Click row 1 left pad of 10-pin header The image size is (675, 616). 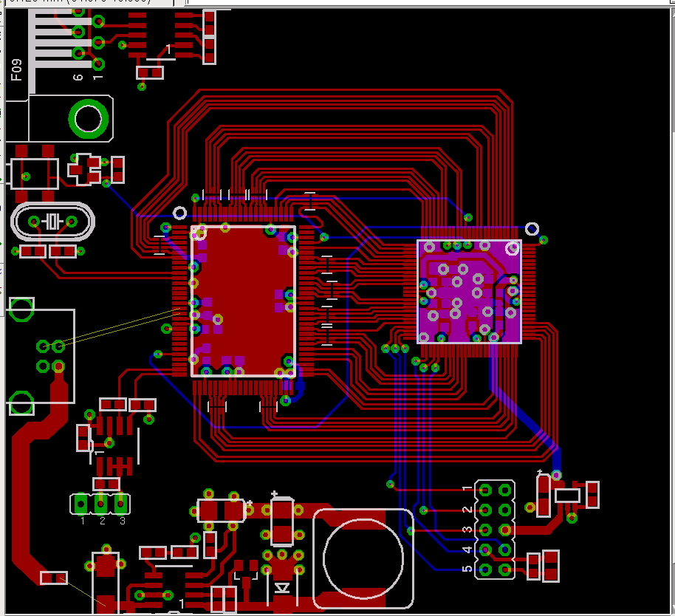click(486, 489)
